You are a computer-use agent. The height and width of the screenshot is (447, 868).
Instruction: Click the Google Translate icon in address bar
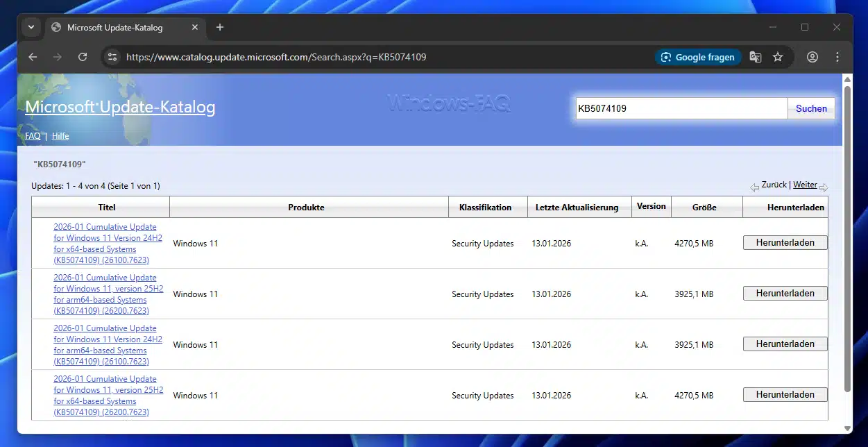(x=756, y=57)
